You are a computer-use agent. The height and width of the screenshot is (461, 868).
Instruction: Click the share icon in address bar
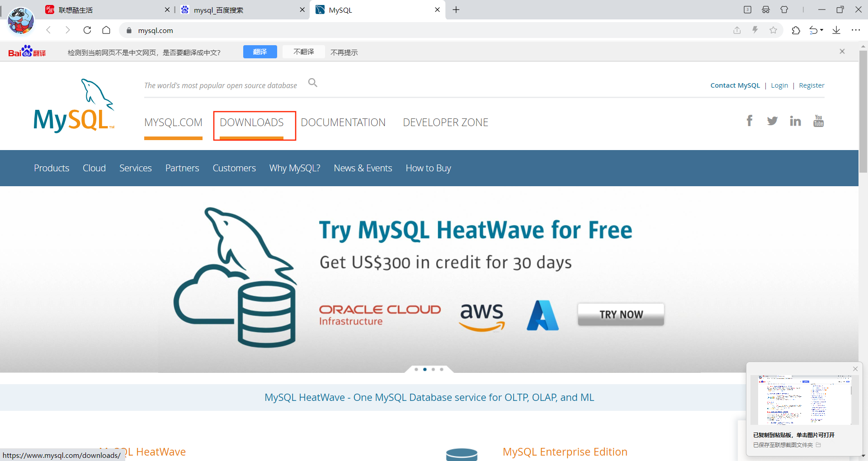737,30
